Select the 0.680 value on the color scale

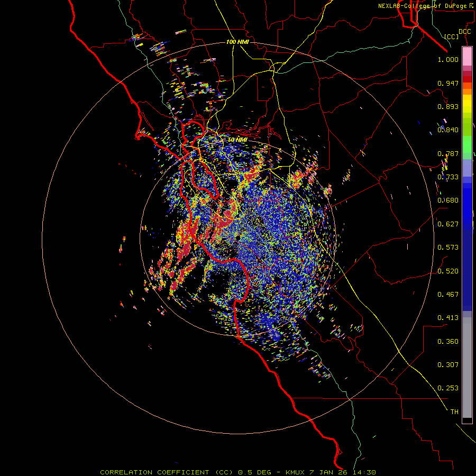448,200
